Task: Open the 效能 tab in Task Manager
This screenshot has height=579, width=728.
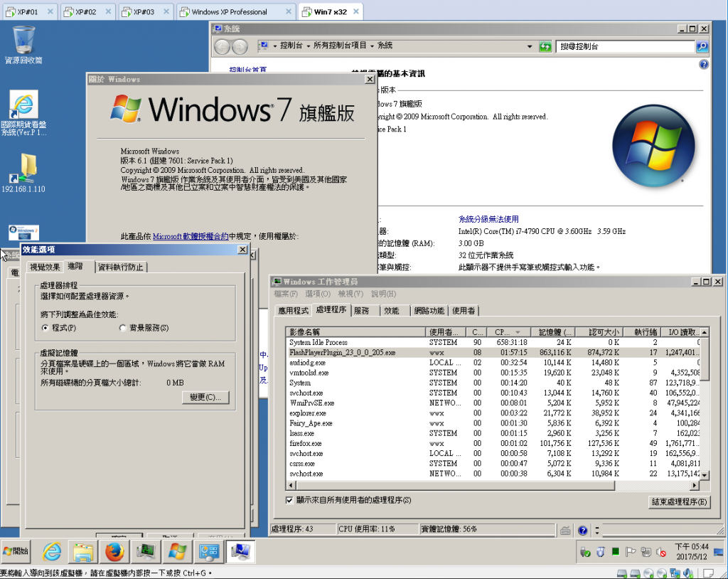Action: (x=392, y=310)
